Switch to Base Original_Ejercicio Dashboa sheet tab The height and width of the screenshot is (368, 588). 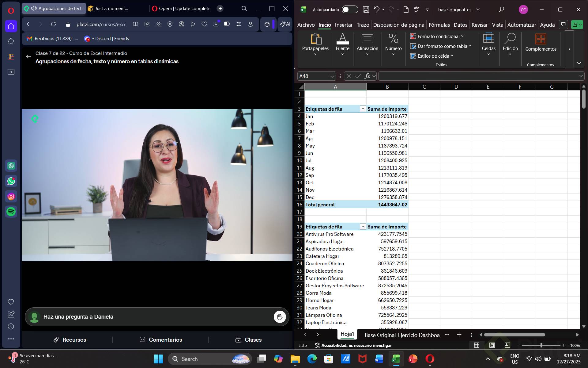coord(402,335)
